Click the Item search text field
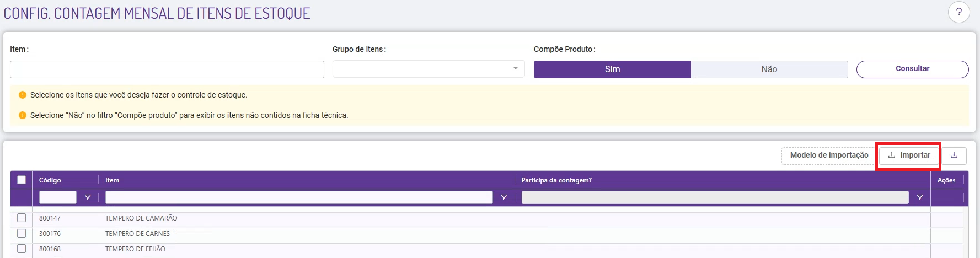This screenshot has width=980, height=258. (x=167, y=69)
